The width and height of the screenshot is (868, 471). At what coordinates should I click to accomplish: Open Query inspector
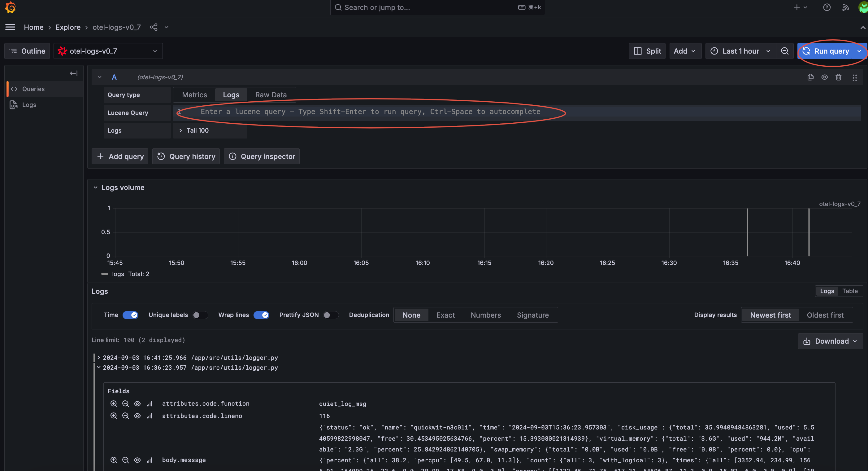[x=262, y=156]
